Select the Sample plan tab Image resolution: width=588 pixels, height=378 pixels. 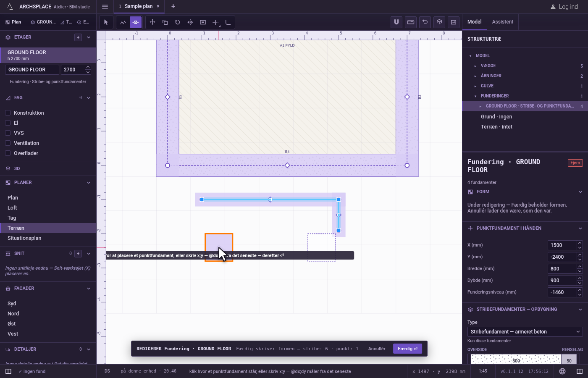(139, 6)
